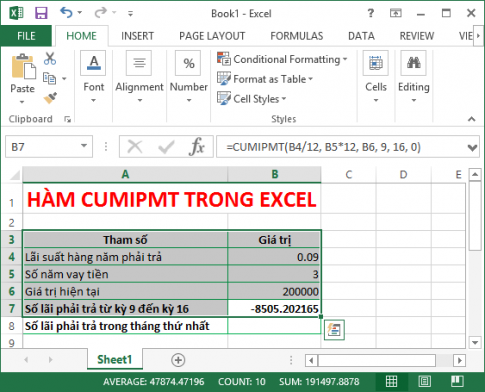This screenshot has height=392, width=485.
Task: Open Format as Table dropdown
Action: (265, 79)
